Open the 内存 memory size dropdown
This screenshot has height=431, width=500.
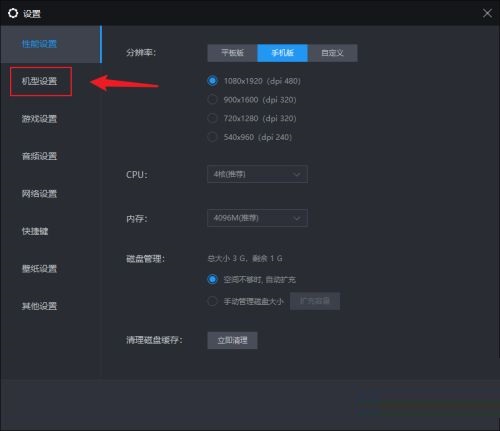(x=257, y=218)
